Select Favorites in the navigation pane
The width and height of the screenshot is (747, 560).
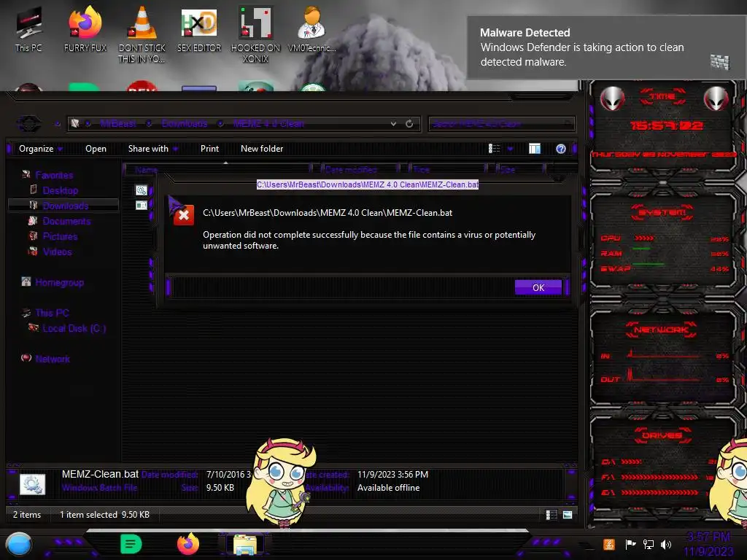coord(54,175)
